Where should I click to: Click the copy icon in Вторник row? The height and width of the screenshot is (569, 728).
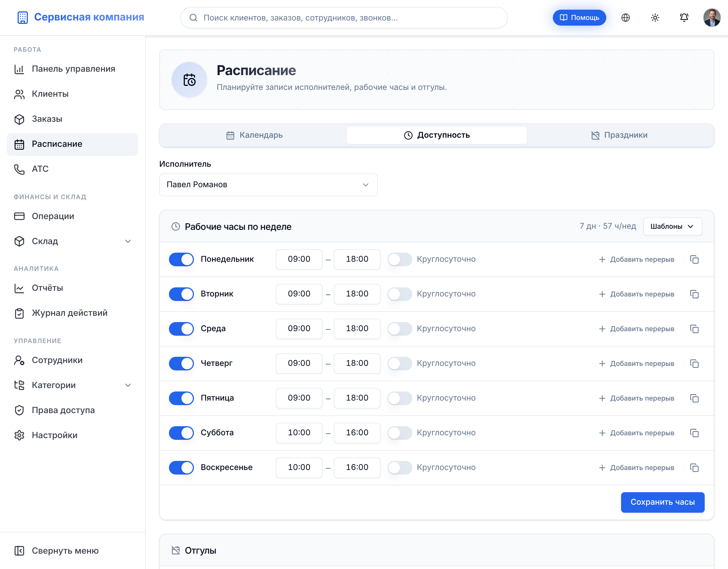point(694,294)
